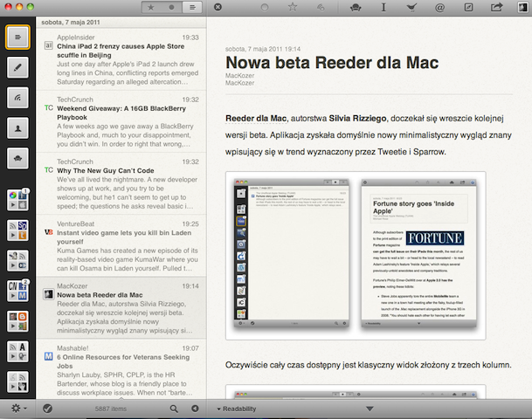Screen dimensions: 532x419
Task: Click MacKozer source name under headline
Action: click(x=239, y=75)
